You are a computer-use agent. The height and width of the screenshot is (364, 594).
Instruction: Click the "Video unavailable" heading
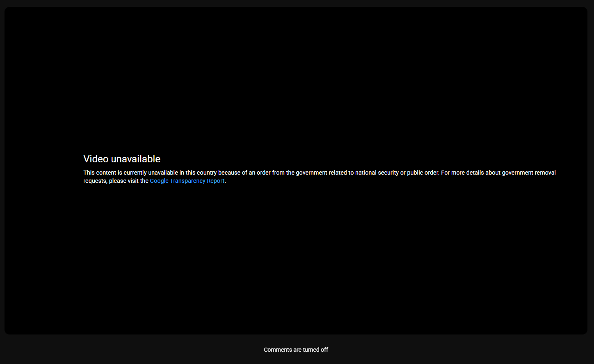click(122, 159)
